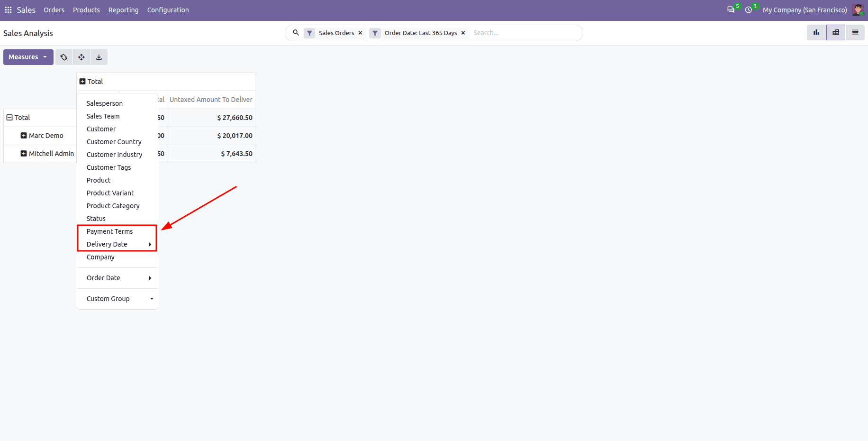868x441 pixels.
Task: Select Status in the group menu
Action: tap(118, 219)
